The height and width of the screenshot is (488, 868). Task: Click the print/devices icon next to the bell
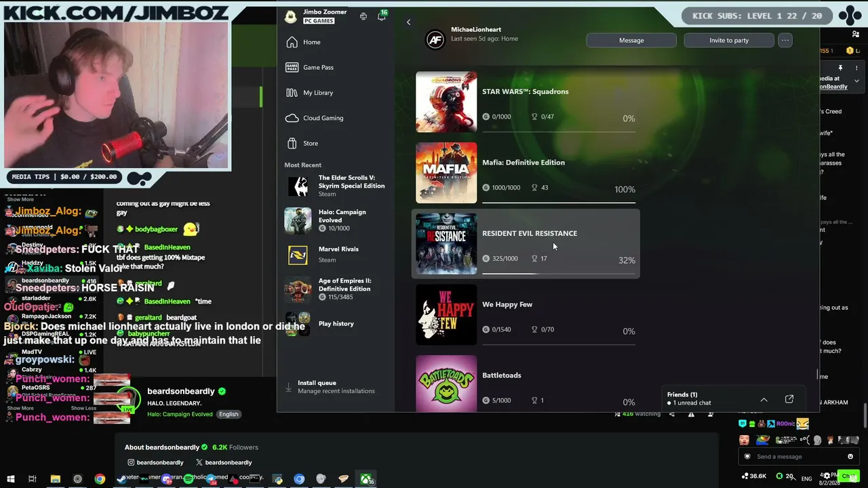point(363,16)
